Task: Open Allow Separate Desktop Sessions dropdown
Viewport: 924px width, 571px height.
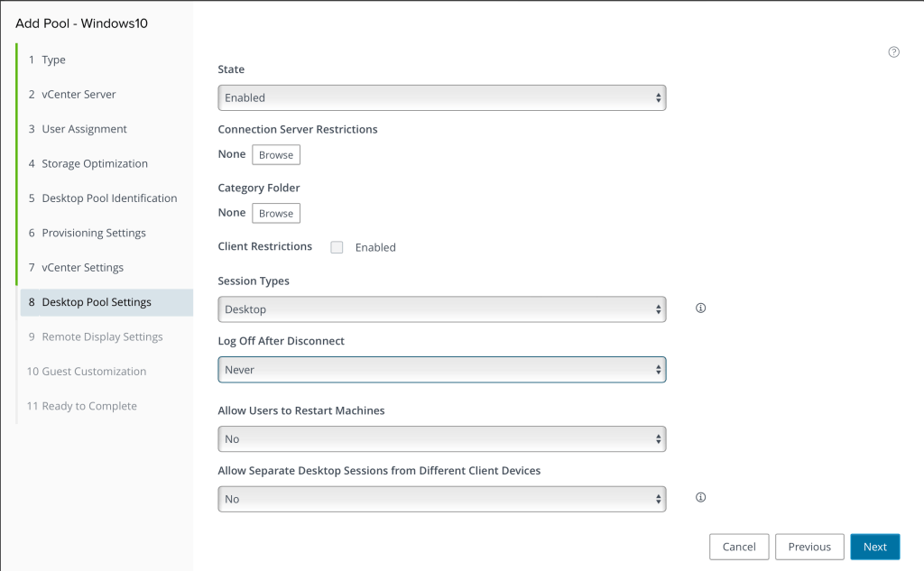Action: 441,499
